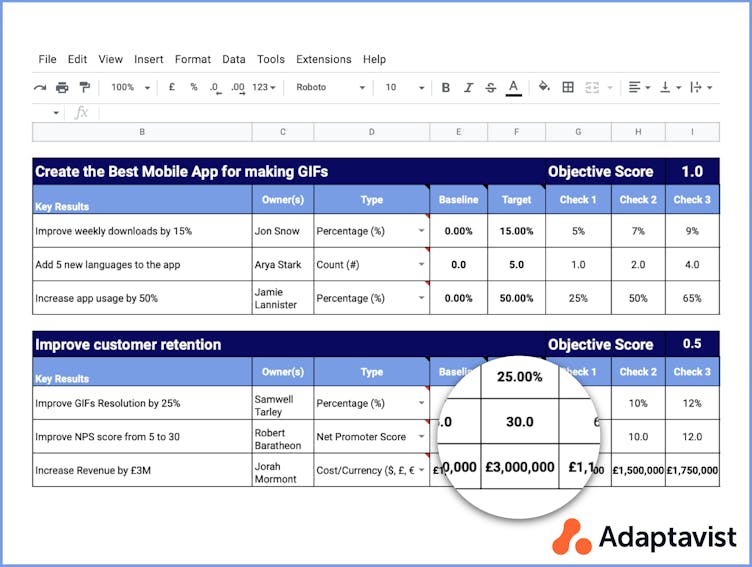Toggle Bold formatting
This screenshot has height=567, width=752.
pyautogui.click(x=446, y=88)
